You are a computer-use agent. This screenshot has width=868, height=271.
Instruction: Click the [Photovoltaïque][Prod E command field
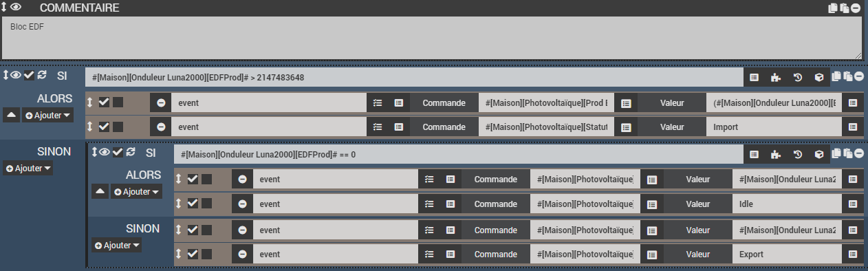[546, 102]
